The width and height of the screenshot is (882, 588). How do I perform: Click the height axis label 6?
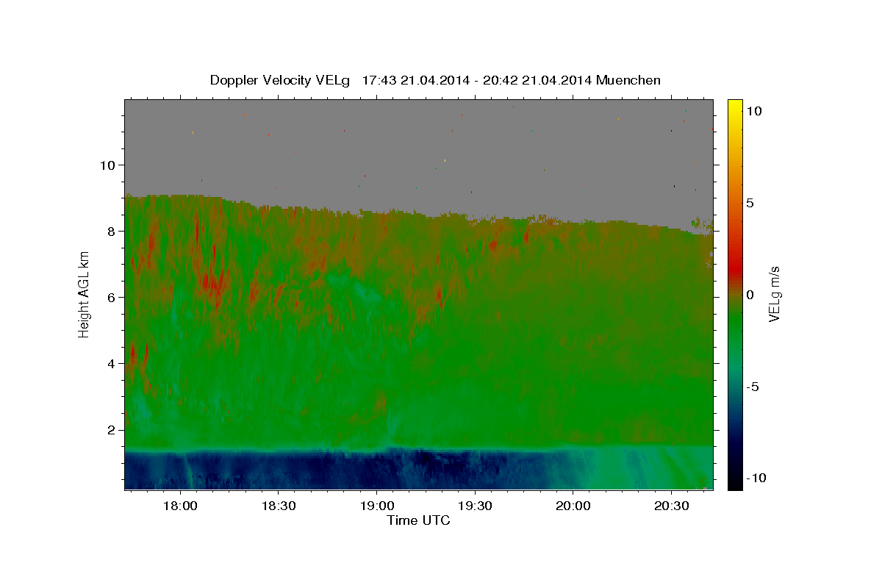[x=113, y=297]
